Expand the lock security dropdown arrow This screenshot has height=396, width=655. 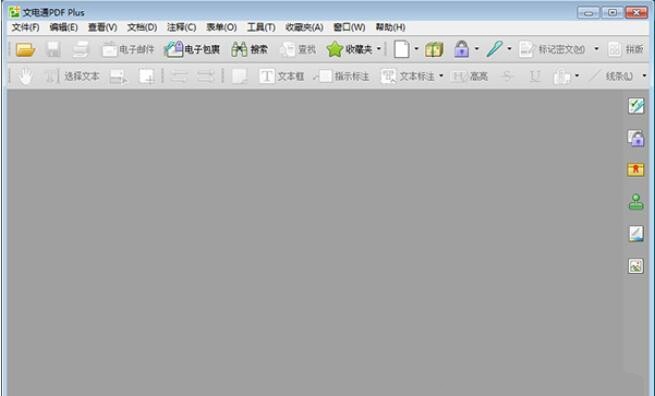click(x=477, y=49)
